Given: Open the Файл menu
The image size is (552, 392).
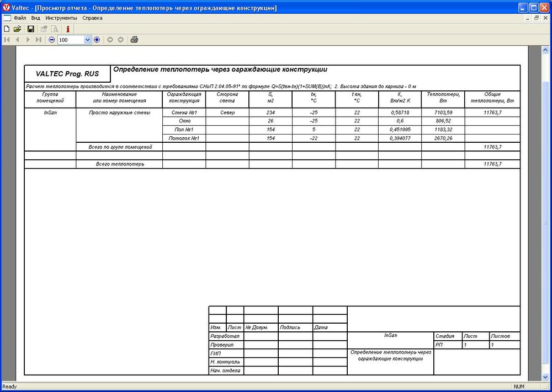Looking at the screenshot, I should 20,18.
